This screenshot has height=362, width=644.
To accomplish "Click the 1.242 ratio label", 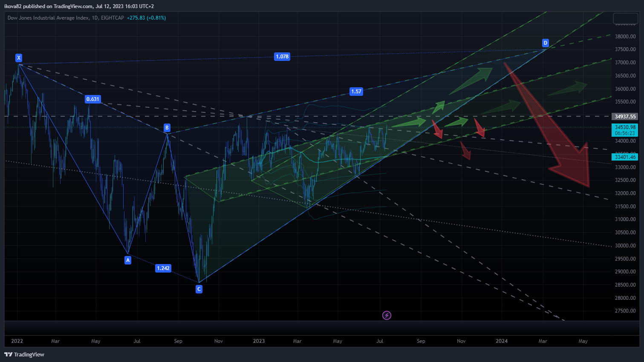I will (163, 268).
